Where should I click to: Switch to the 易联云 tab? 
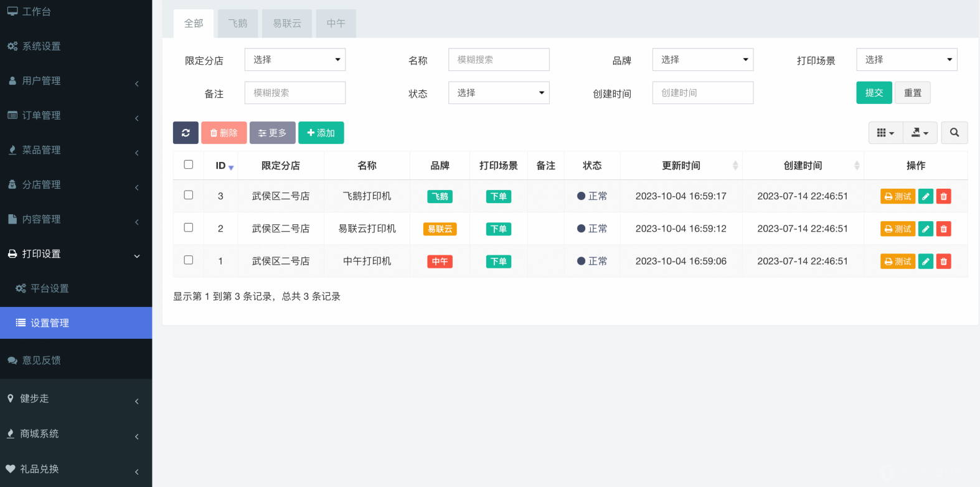point(286,24)
